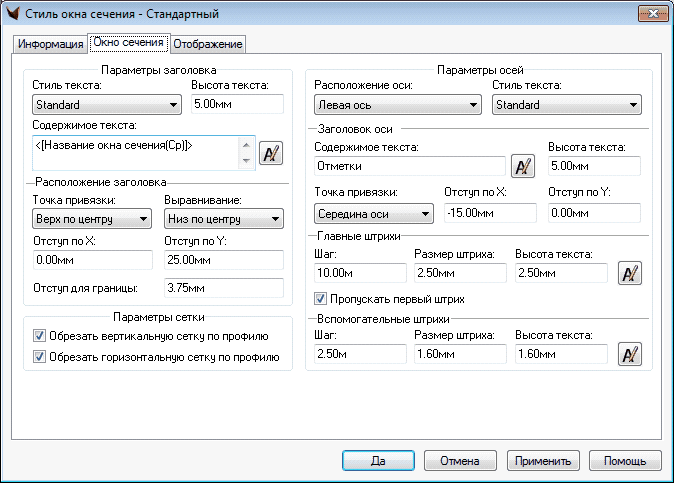
Task: Open the Расположение оси dropdown
Action: click(x=397, y=105)
